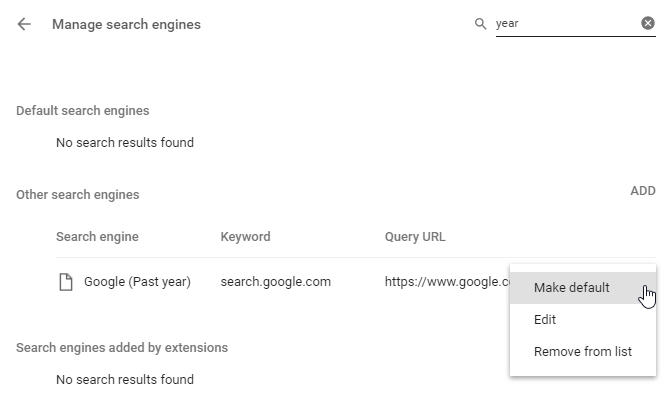Click the Default search engines heading
Image resolution: width=672 pixels, height=401 pixels.
(x=82, y=111)
